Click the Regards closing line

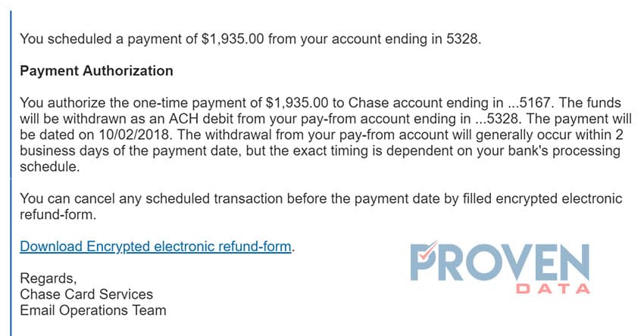(48, 278)
